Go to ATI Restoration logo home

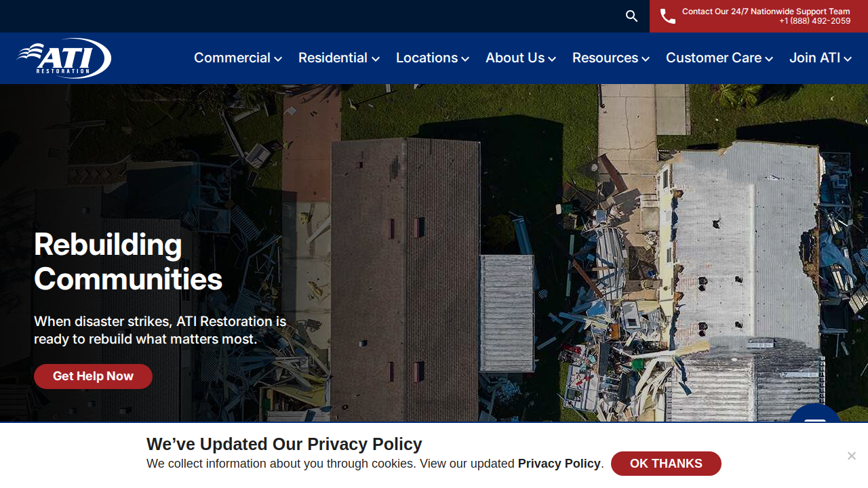pos(64,58)
